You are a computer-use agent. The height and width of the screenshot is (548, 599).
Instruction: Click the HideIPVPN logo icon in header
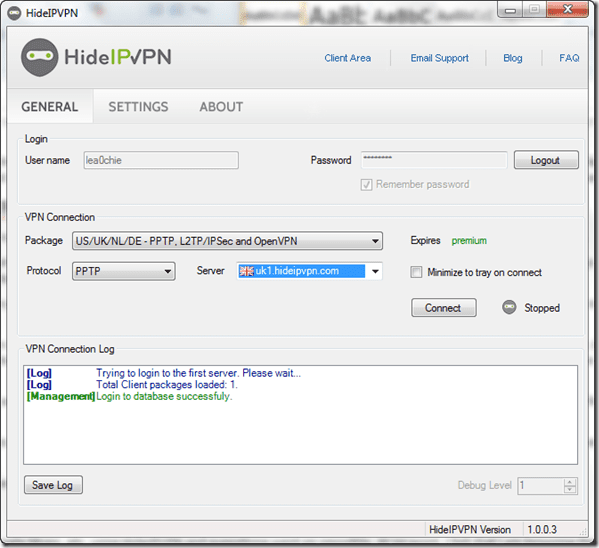click(x=40, y=57)
